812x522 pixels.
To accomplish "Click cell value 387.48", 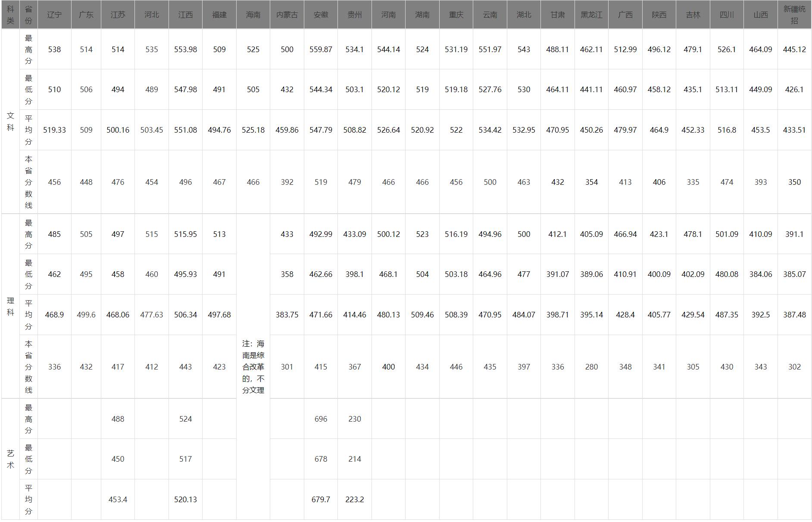I will pos(794,315).
